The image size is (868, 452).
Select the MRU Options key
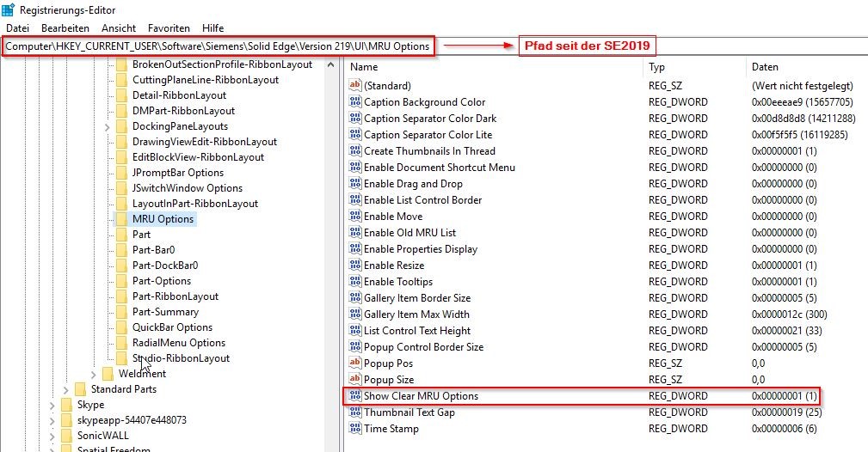(x=163, y=219)
